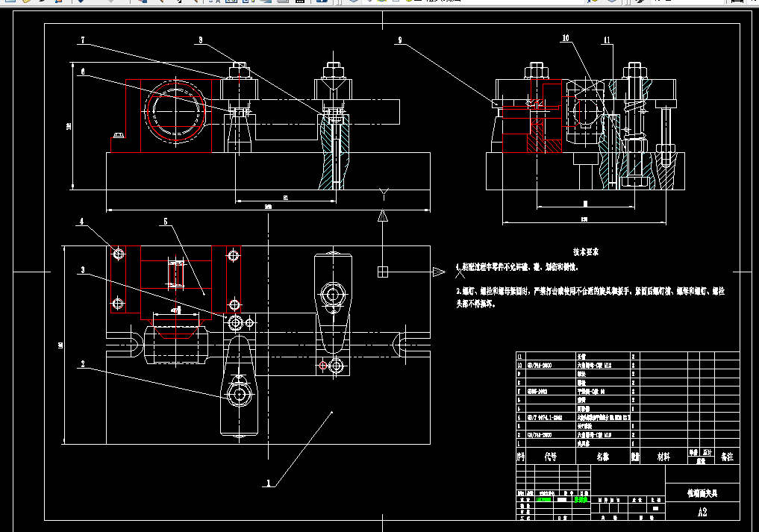Select technical requirement line 2 first row text
This screenshot has height=532, width=759.
(x=590, y=291)
